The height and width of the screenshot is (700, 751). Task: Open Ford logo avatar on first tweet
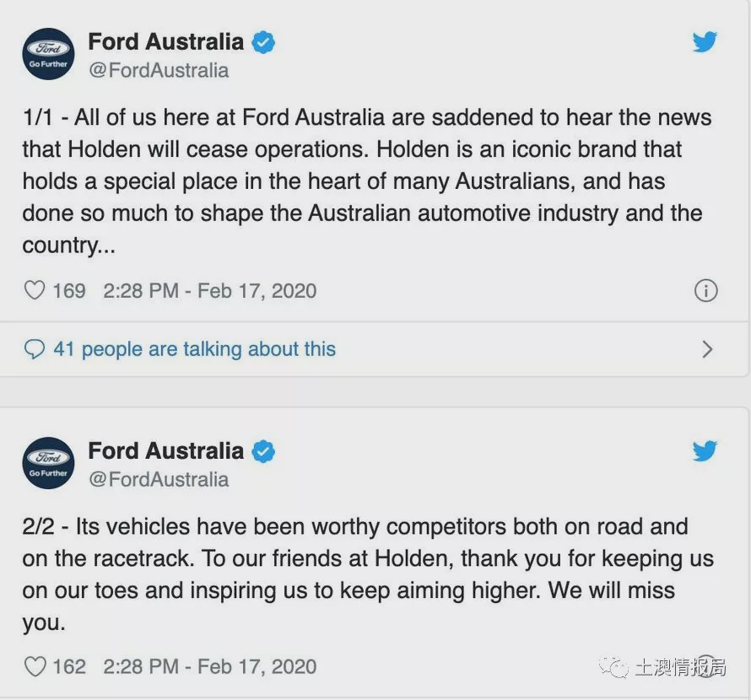[48, 54]
